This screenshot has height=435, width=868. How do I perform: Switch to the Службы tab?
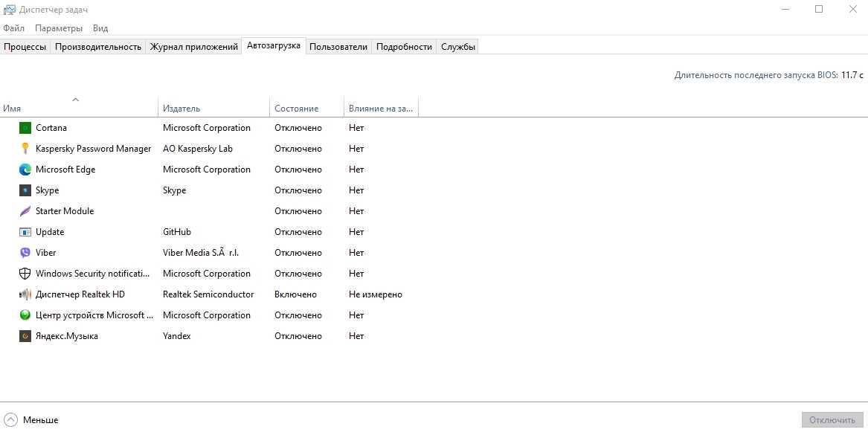tap(457, 47)
